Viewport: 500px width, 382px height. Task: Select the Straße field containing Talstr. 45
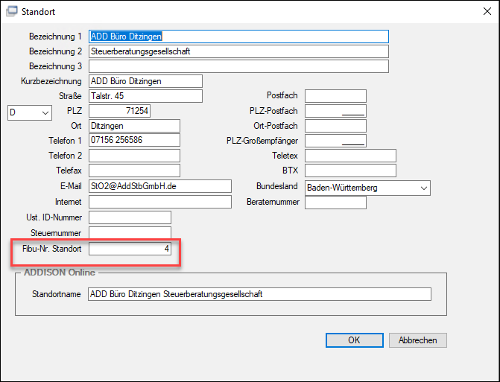pos(146,96)
